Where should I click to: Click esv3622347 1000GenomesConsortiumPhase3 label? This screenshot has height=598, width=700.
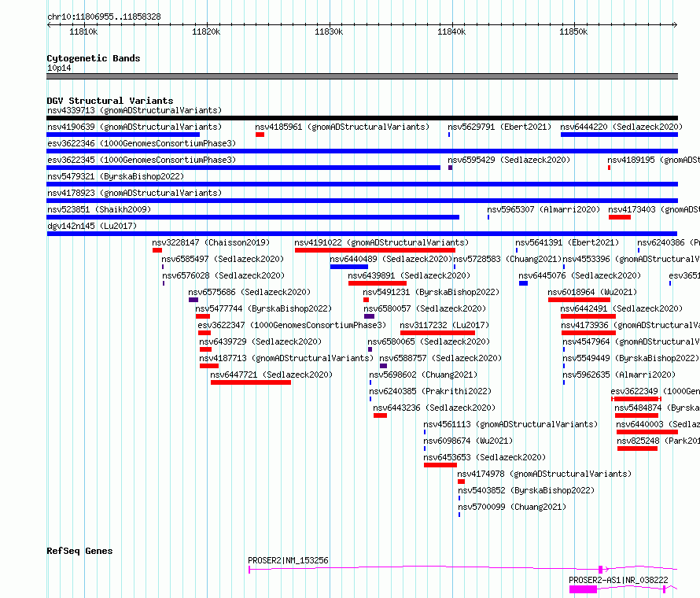(292, 325)
